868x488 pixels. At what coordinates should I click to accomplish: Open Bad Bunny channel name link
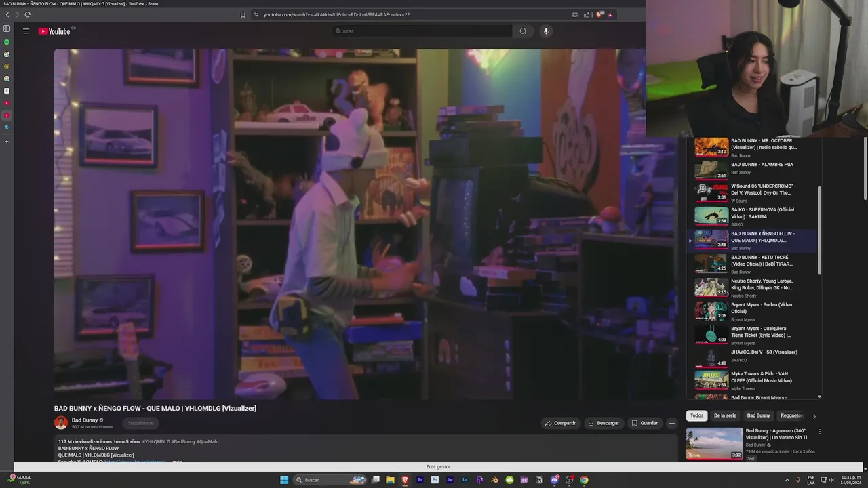coord(85,420)
